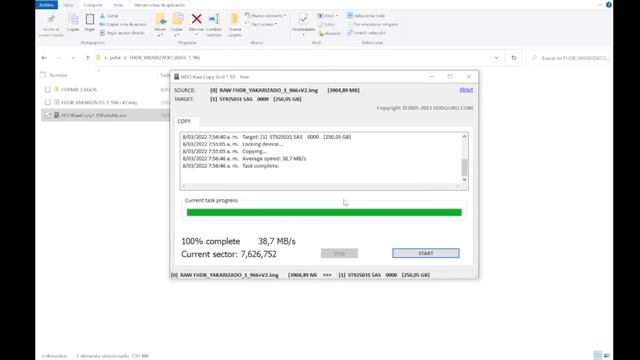Switch Explorer to details view icon
The image size is (640, 360).
(598, 356)
